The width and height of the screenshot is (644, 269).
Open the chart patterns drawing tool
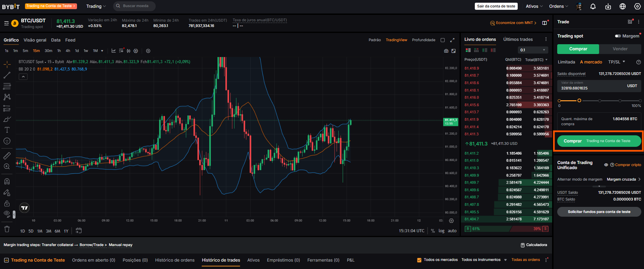(7, 97)
